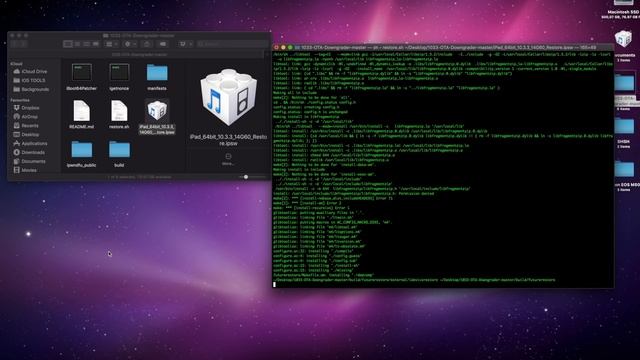Screen dimensions: 640x360
Task: Click the Finder search field
Action: click(x=232, y=44)
